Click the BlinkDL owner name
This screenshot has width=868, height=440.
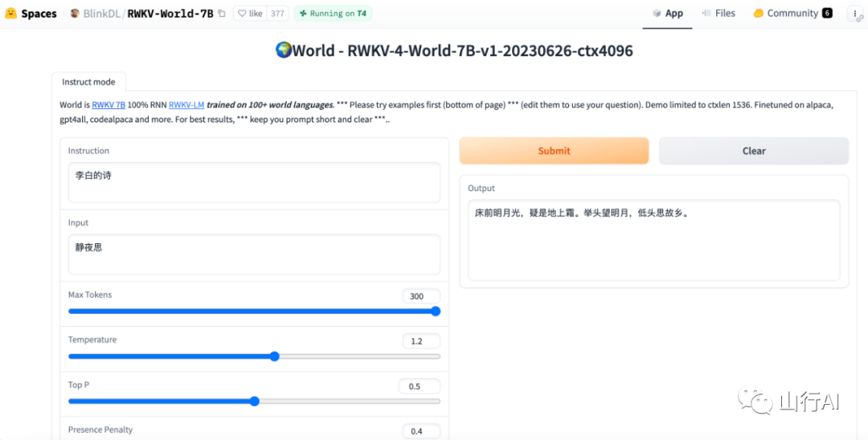pyautogui.click(x=102, y=14)
